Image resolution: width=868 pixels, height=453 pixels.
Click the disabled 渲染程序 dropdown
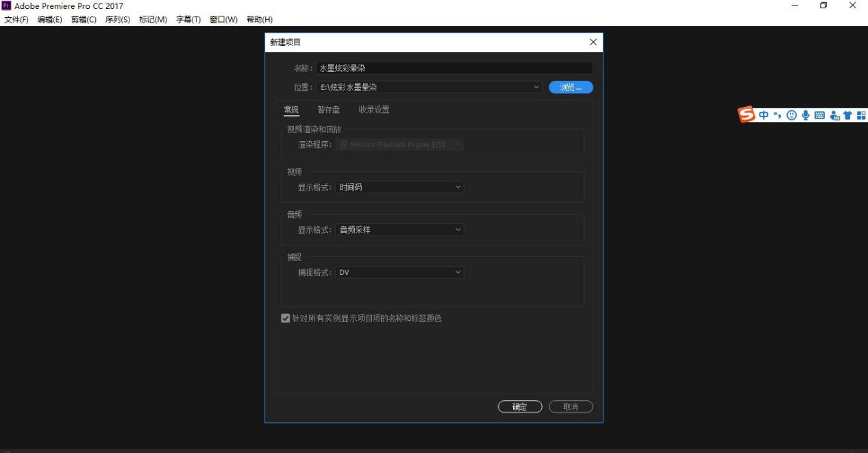click(400, 145)
